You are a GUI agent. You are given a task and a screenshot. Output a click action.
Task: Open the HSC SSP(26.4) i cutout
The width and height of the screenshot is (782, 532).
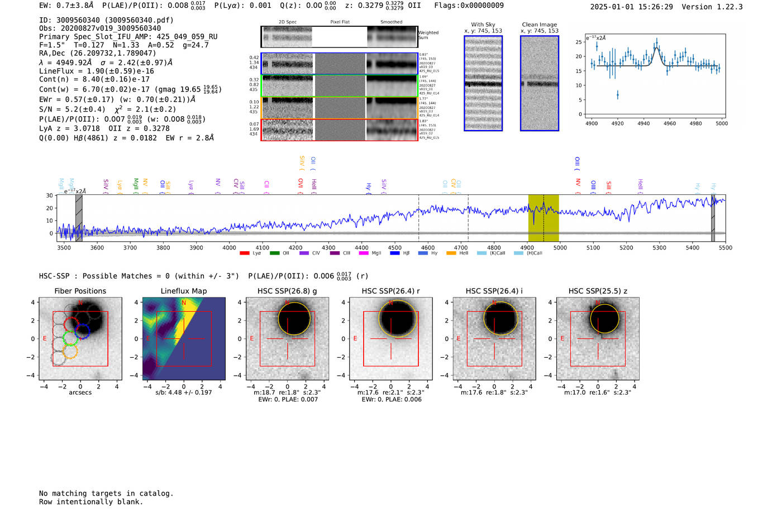[x=494, y=339]
